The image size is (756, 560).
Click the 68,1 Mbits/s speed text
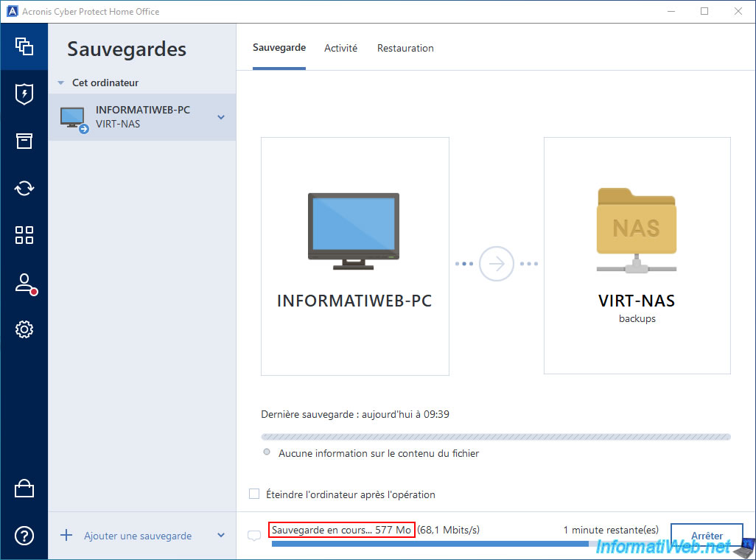click(x=449, y=530)
